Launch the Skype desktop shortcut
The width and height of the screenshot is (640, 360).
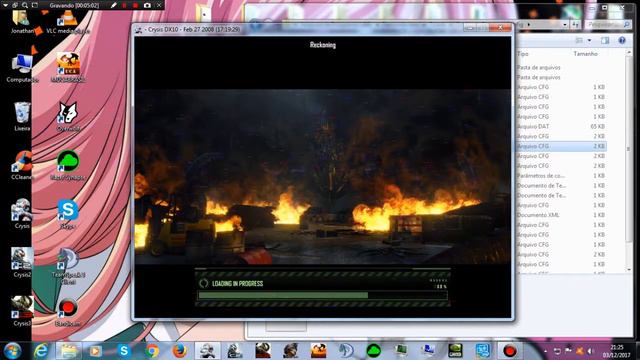tap(68, 213)
